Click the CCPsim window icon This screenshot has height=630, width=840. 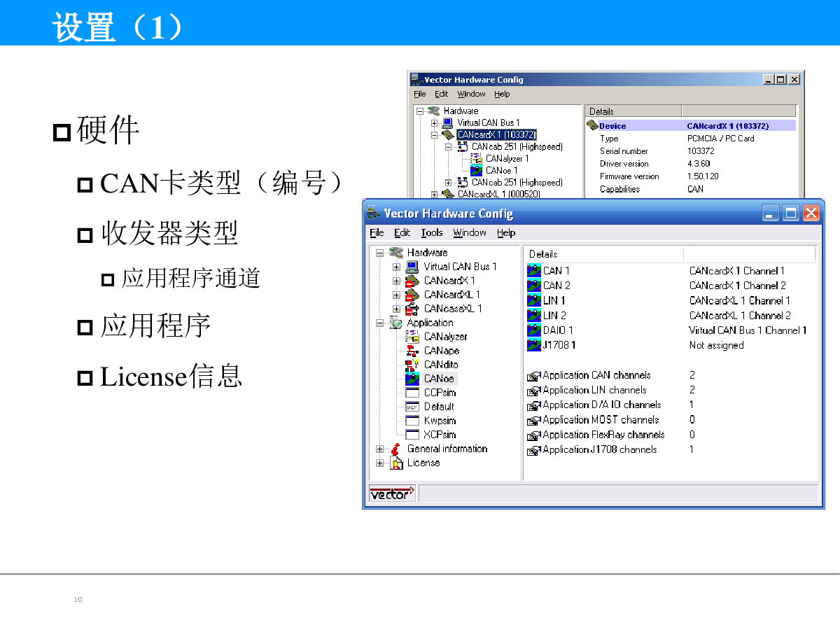(412, 393)
